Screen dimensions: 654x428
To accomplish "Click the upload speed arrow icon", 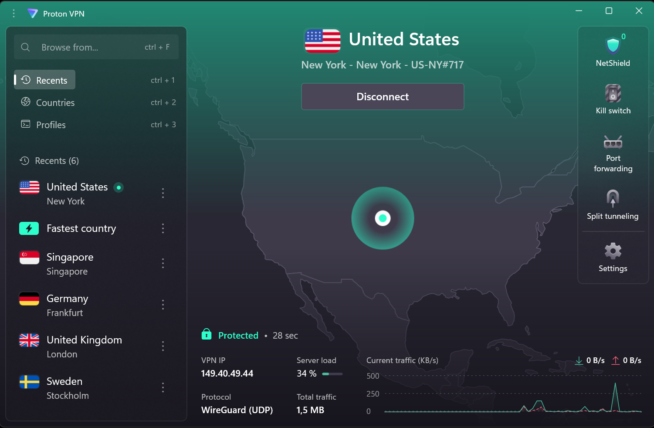I will 616,360.
